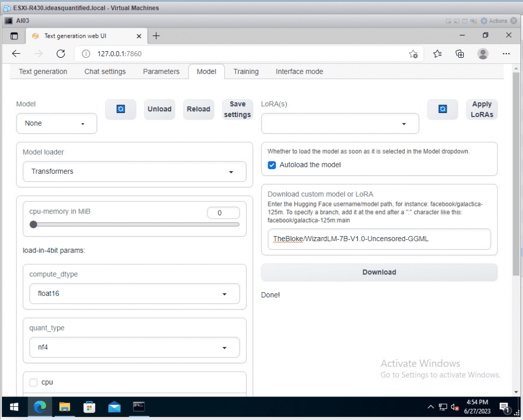This screenshot has height=420, width=523.
Task: Open Microsoft Store from taskbar
Action: tap(89, 407)
